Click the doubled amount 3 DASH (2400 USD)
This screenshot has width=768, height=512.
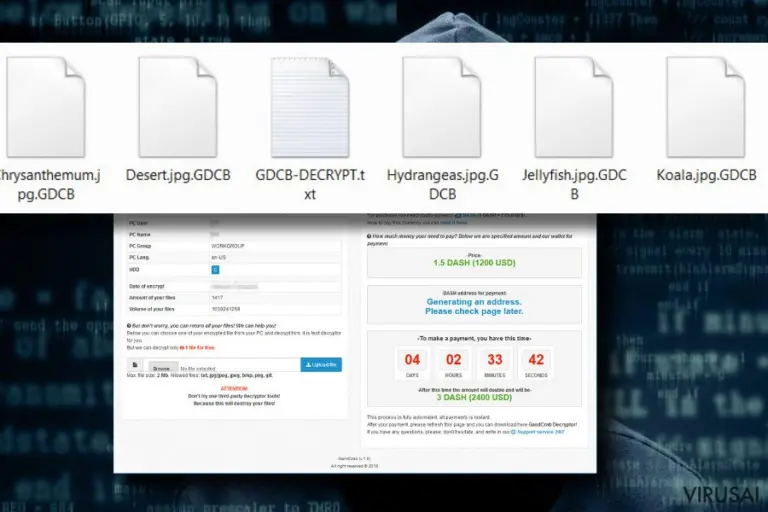point(474,397)
